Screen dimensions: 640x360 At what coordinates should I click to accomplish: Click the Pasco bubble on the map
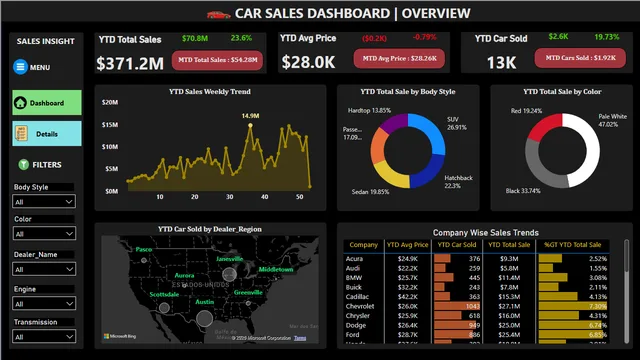pos(144,260)
